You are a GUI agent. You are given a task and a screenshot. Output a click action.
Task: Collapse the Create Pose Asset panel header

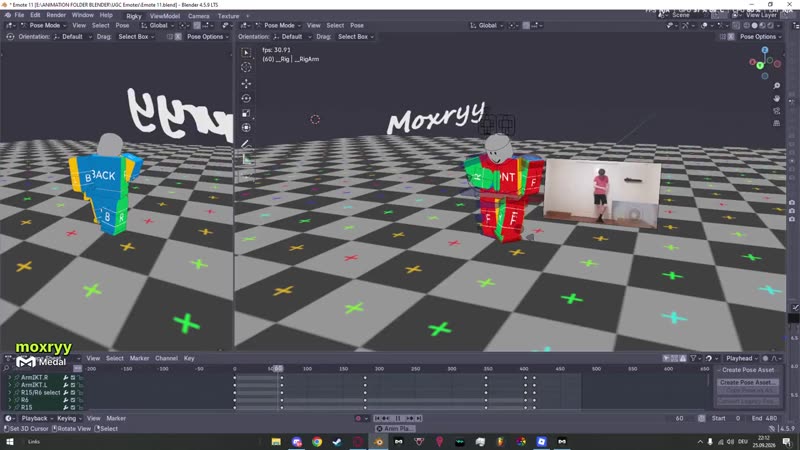click(x=746, y=370)
